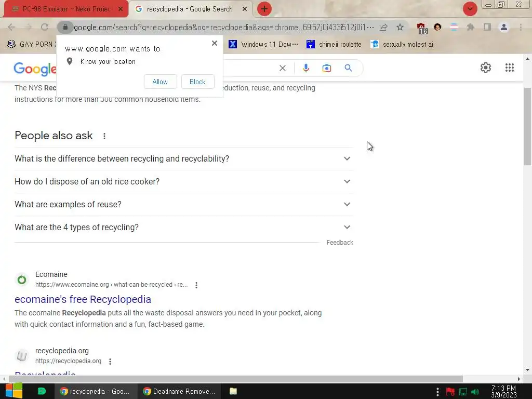This screenshot has width=532, height=399.
Task: Open the extensions puzzle piece menu
Action: pos(470,27)
